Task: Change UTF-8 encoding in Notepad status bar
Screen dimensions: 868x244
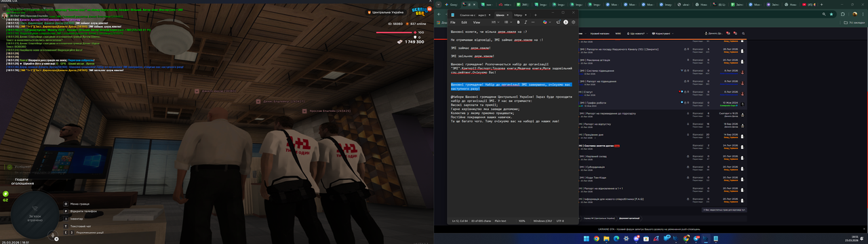Action: pos(560,221)
